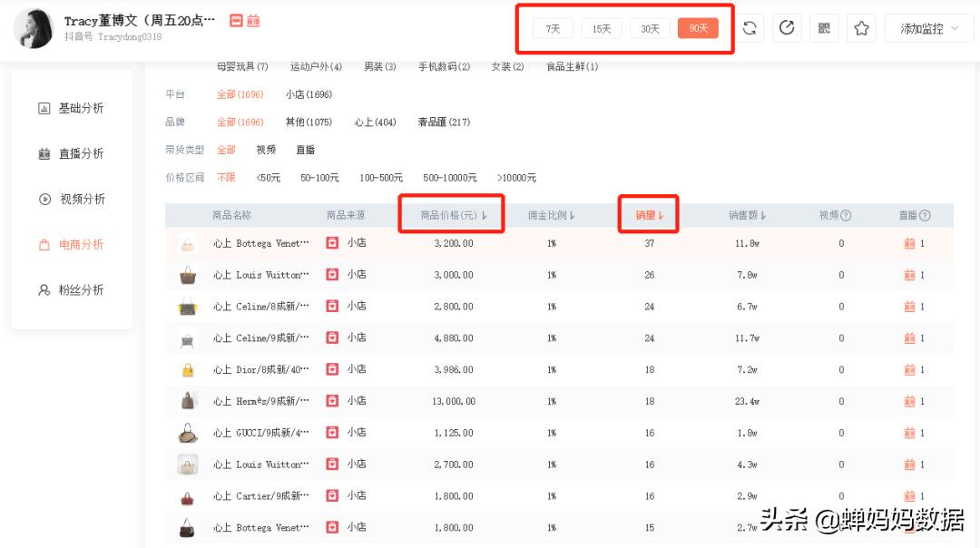
Task: Click the refresh data icon
Action: 750,28
